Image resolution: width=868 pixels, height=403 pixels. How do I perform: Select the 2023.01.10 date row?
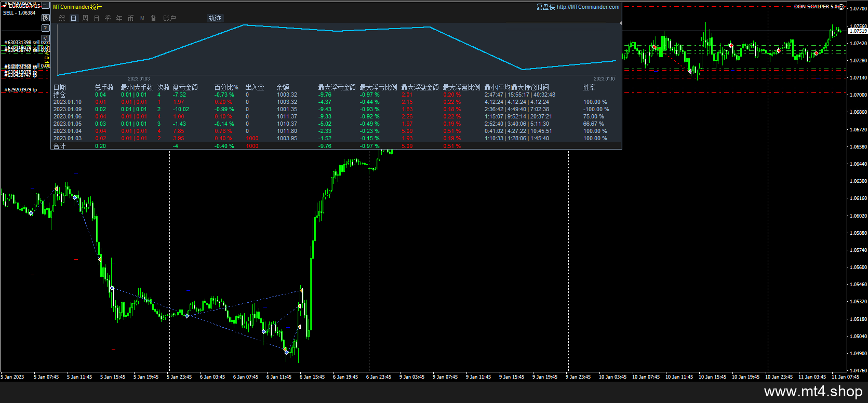[336, 102]
